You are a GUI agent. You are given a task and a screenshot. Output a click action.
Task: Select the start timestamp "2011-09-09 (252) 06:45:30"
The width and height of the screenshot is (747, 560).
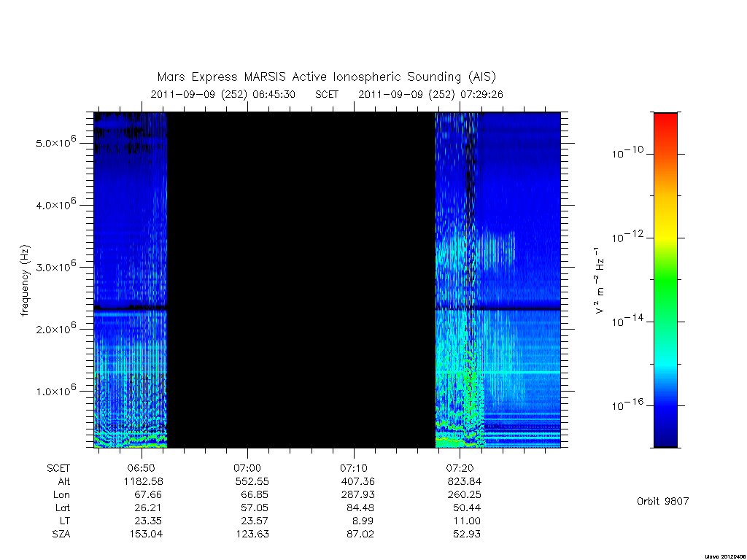point(223,94)
